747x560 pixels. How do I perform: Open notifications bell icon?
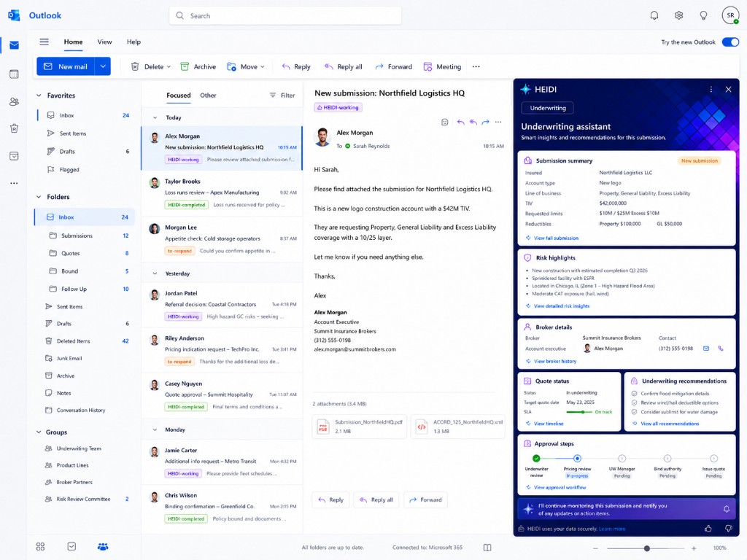click(654, 15)
